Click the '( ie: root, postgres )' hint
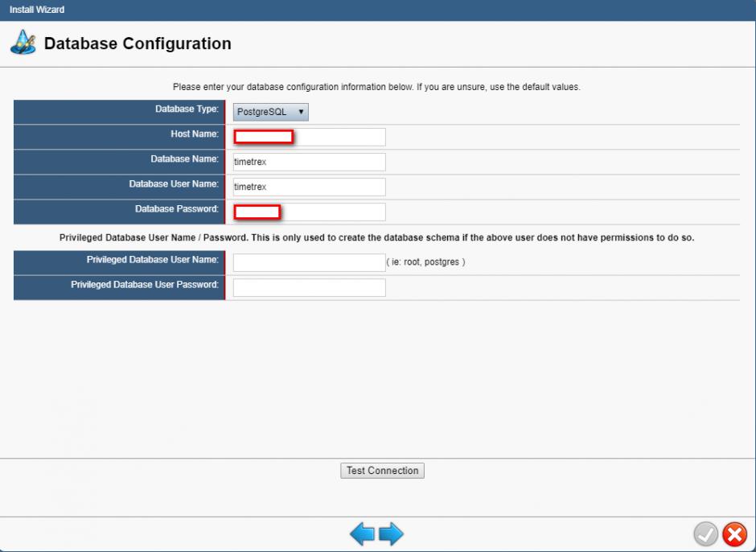 pos(425,262)
